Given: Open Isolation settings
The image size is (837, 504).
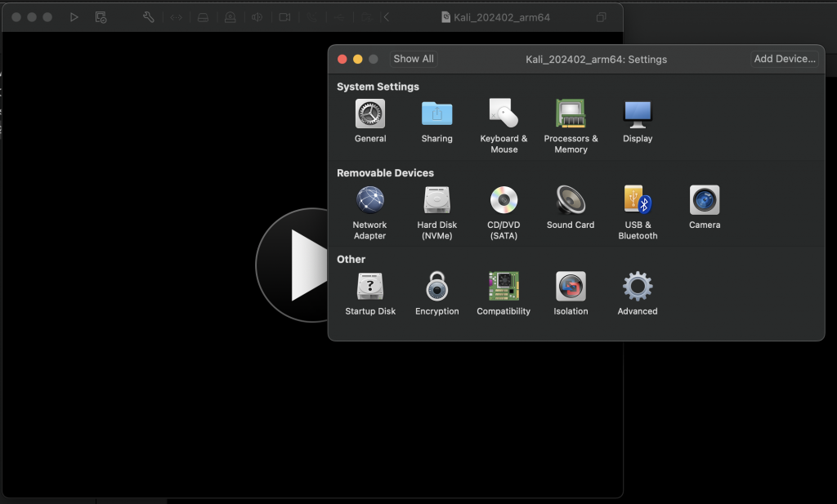Looking at the screenshot, I should click(571, 293).
